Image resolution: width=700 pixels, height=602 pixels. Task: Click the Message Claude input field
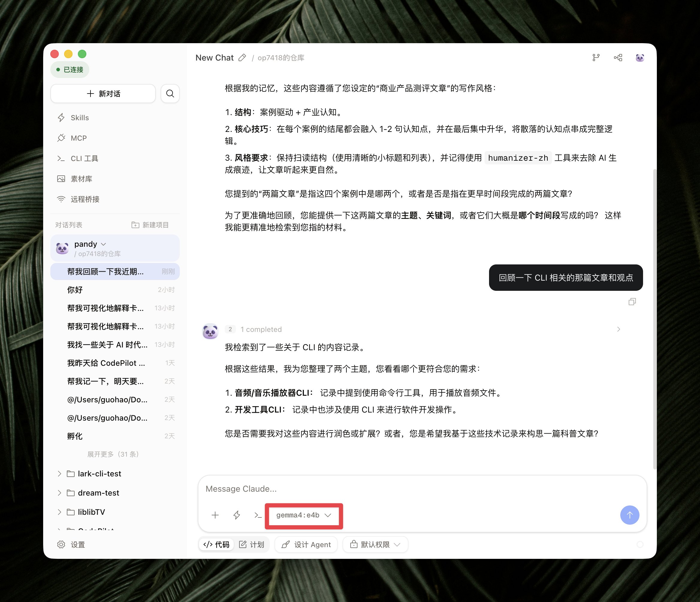click(x=405, y=489)
